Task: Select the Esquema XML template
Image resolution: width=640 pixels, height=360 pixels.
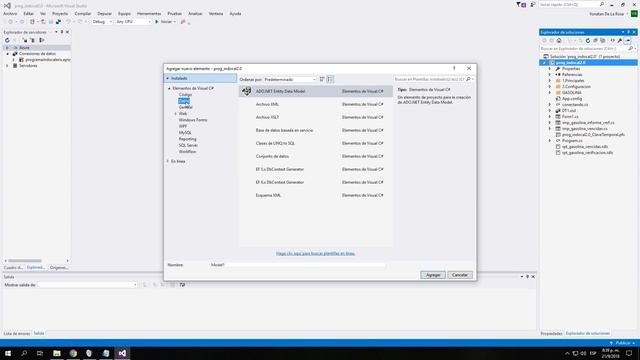Action: (x=316, y=196)
